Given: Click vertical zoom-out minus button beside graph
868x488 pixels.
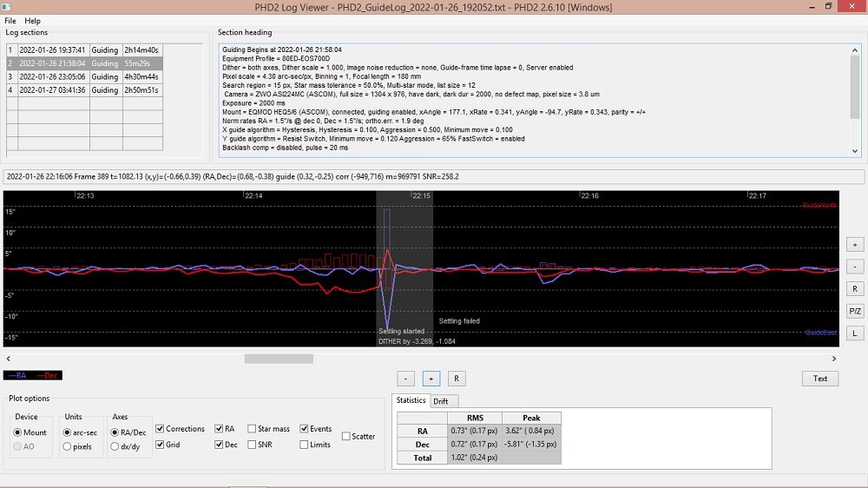Looking at the screenshot, I should (x=855, y=267).
